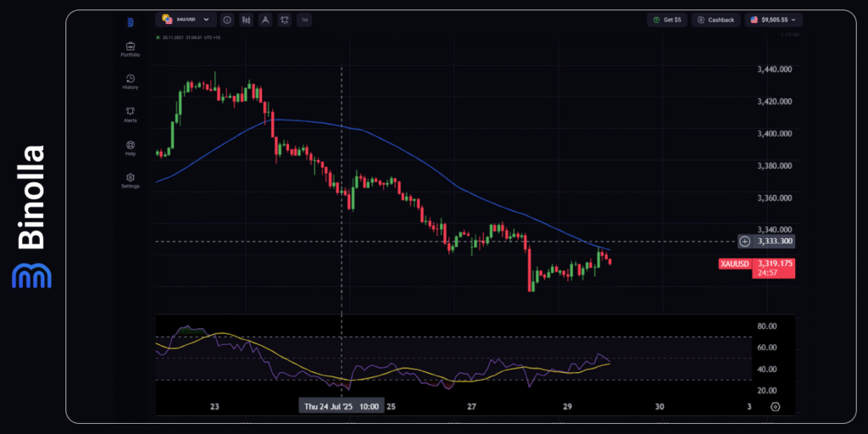Click the plus icon beside 3,333.300
The image size is (868, 434).
744,242
